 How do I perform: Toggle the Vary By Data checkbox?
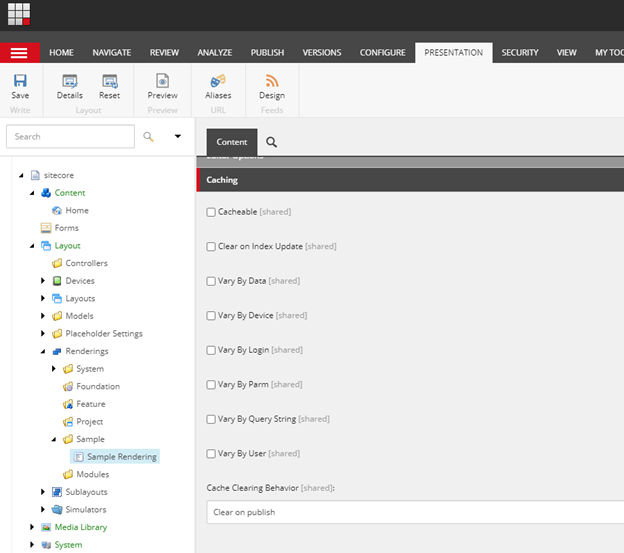pos(211,281)
